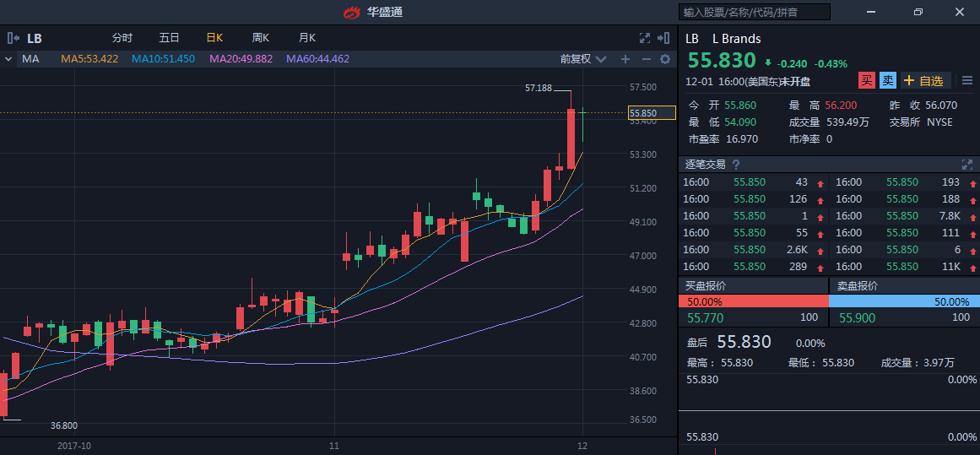Click the red 买 buy button
This screenshot has width=980, height=455.
(866, 81)
